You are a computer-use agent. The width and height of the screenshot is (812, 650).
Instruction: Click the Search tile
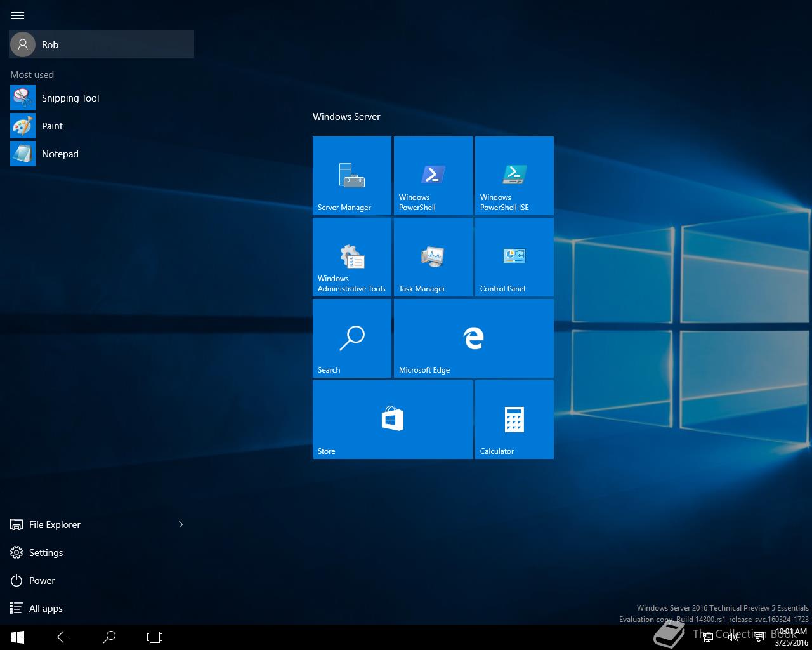pos(352,338)
